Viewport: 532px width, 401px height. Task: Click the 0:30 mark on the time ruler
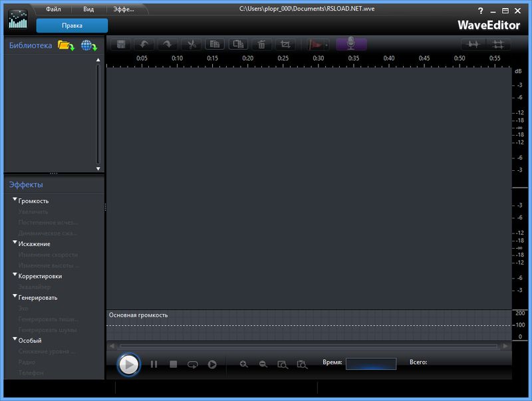(319, 59)
